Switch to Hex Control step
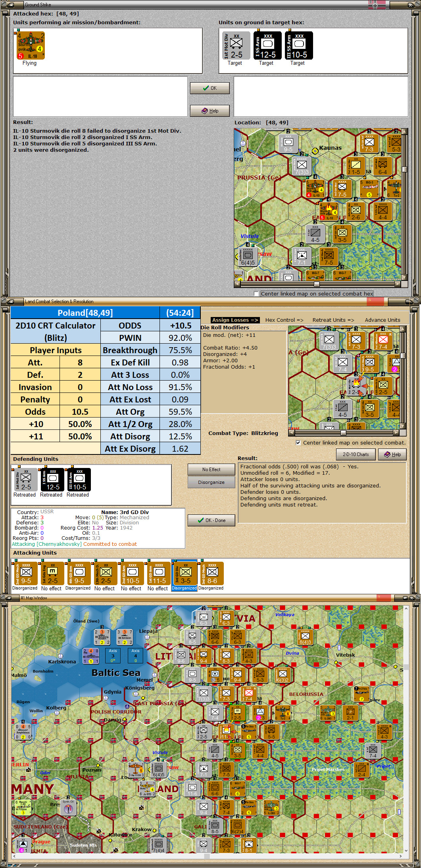 tap(284, 320)
